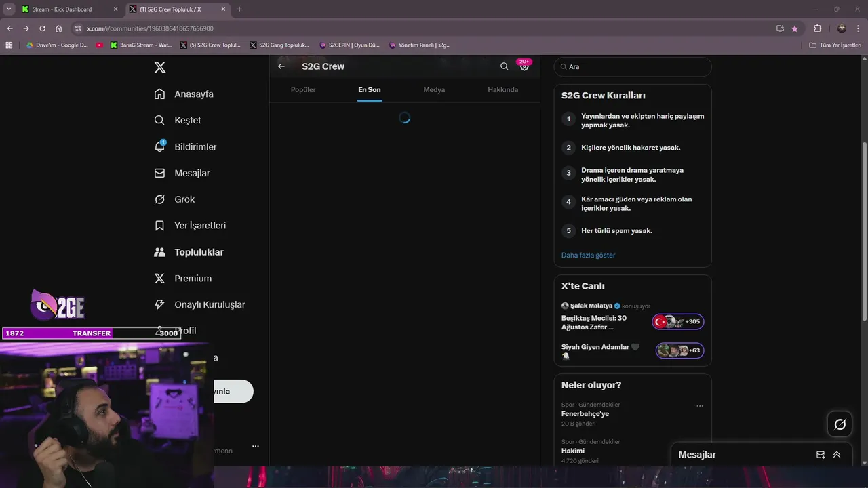Click back arrow beside S2G Crew
Image resolution: width=868 pixels, height=488 pixels.
coord(281,66)
